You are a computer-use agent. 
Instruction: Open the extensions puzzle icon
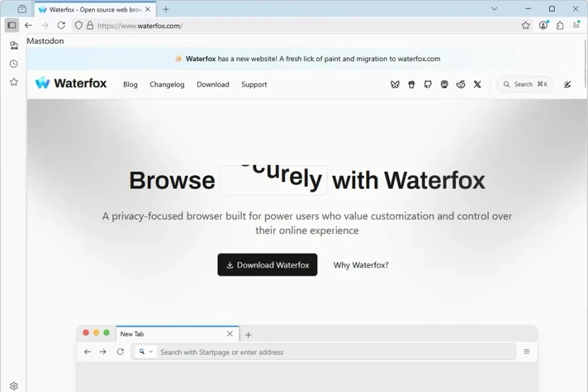coord(560,25)
